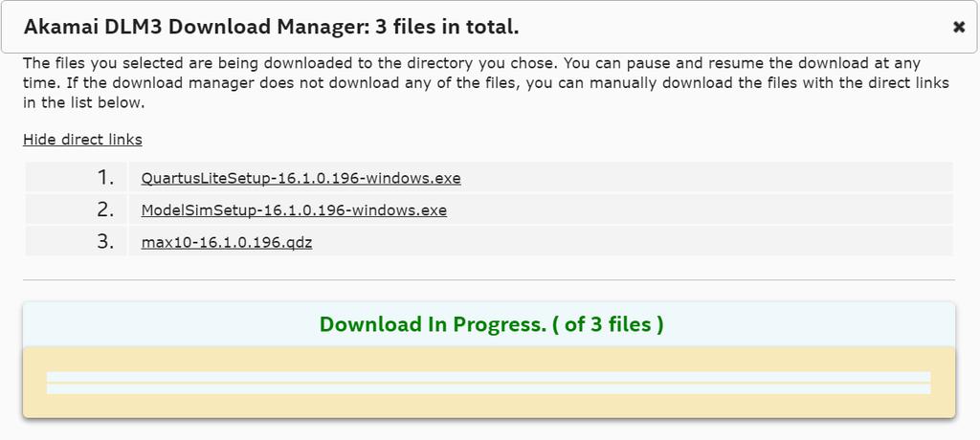Click empty space in the ModelSimSetup row
This screenshot has width=980, height=440.
tap(700, 209)
